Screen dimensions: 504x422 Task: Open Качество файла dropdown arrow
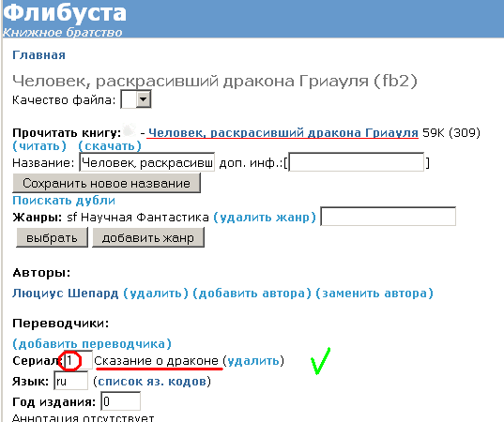click(144, 99)
